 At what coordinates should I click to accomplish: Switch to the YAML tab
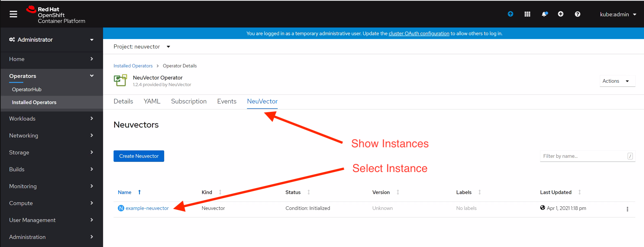[x=152, y=101]
